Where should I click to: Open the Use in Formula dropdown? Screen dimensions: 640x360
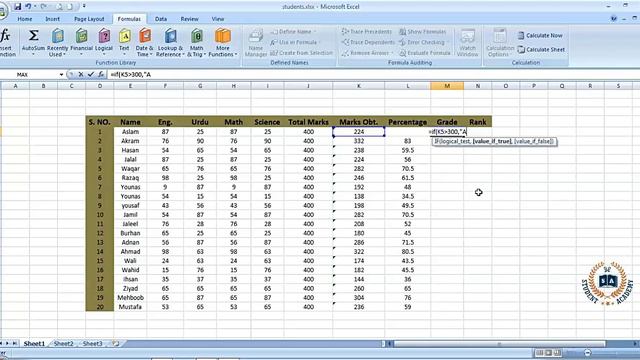295,42
